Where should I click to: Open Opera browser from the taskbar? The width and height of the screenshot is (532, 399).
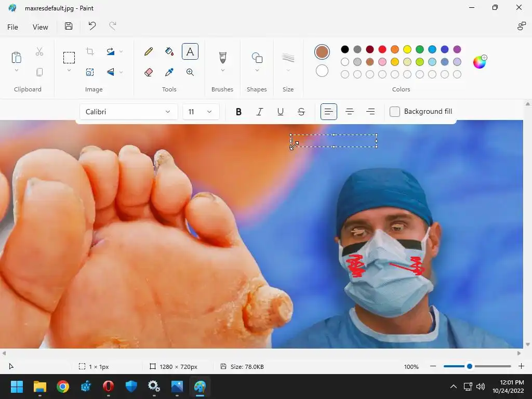108,387
